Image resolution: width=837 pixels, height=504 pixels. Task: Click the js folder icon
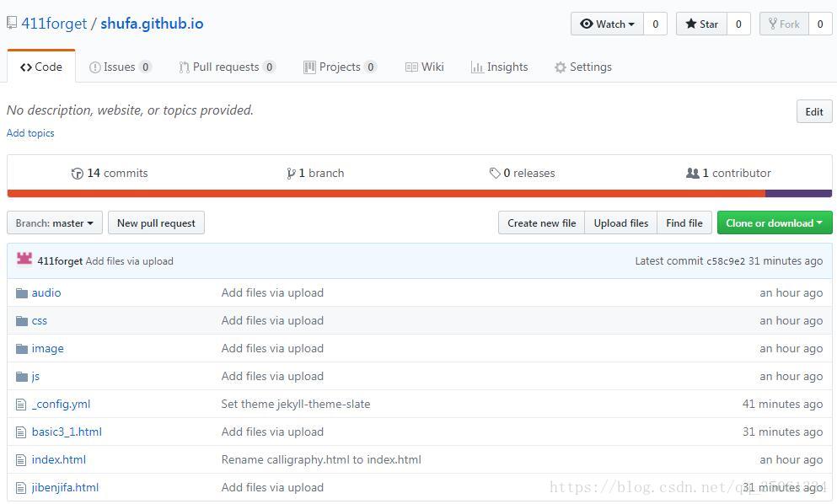tap(22, 377)
